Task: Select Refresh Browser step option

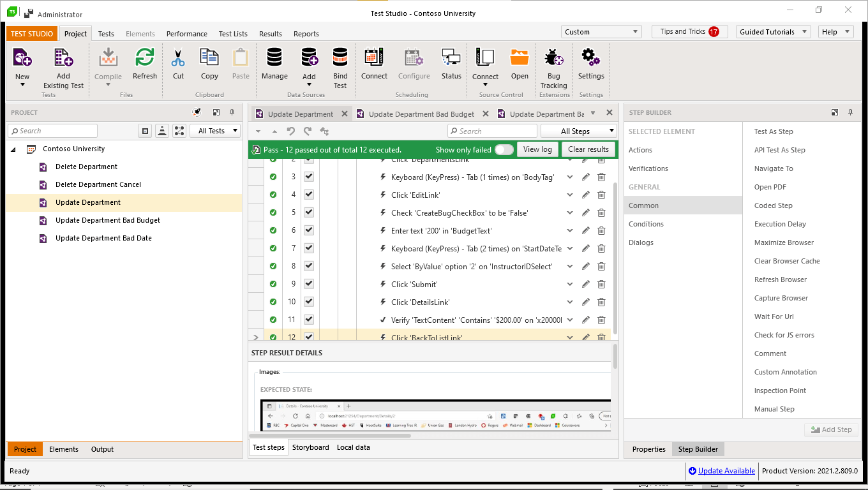Action: (x=780, y=279)
